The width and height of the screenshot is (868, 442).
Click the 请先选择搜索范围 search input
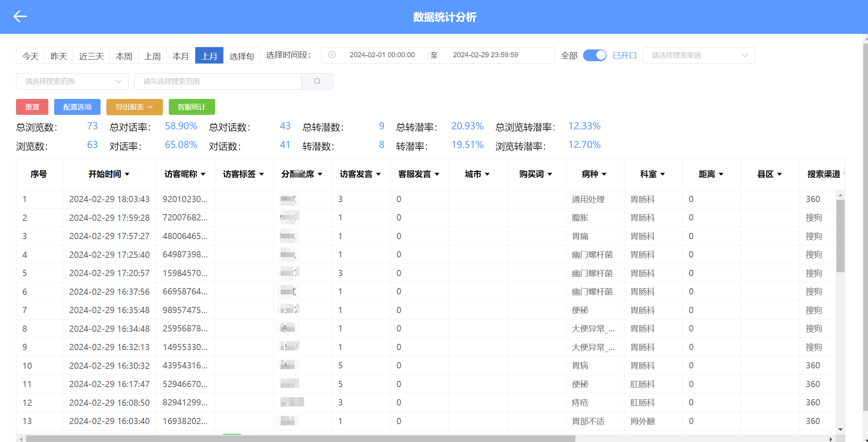point(218,81)
